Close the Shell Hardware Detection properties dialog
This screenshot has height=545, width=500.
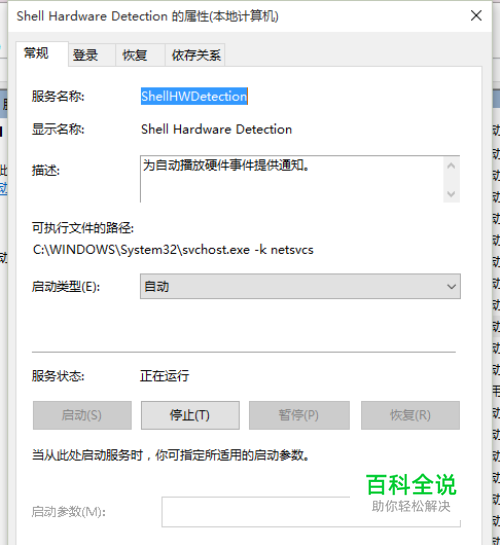476,16
